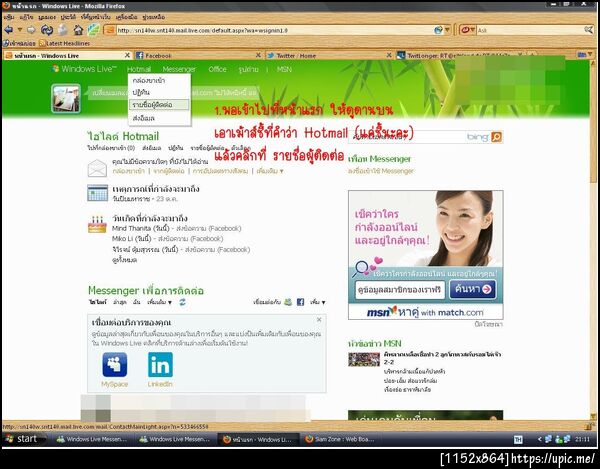
Task: Open Hotmail in Windows Live navigation
Action: [x=139, y=69]
